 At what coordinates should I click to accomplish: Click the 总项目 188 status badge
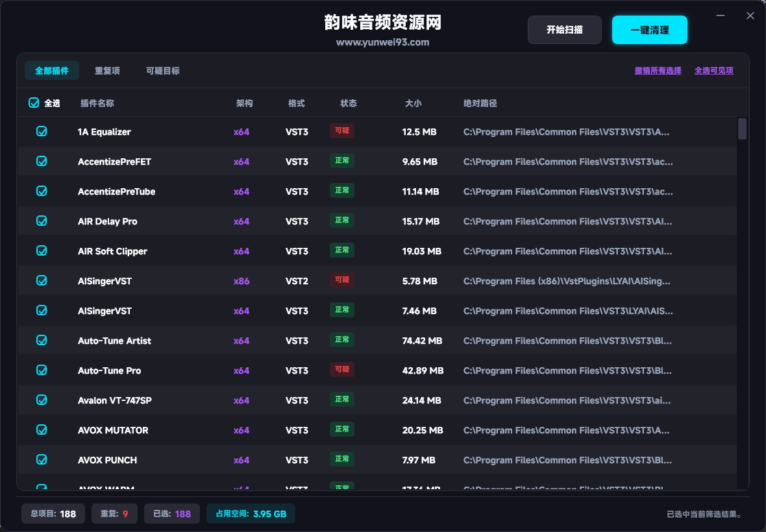[53, 513]
